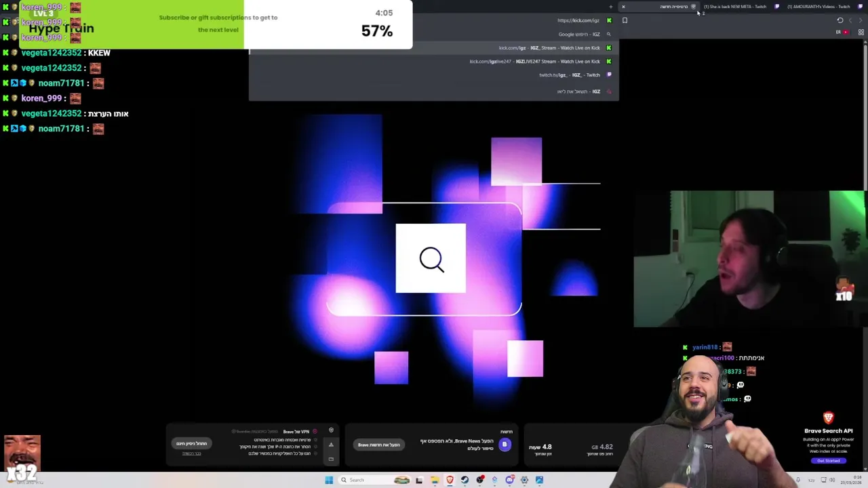The image size is (868, 488).
Task: Choose the 'kick.com/igzlive247' suggestion
Action: coord(434,61)
